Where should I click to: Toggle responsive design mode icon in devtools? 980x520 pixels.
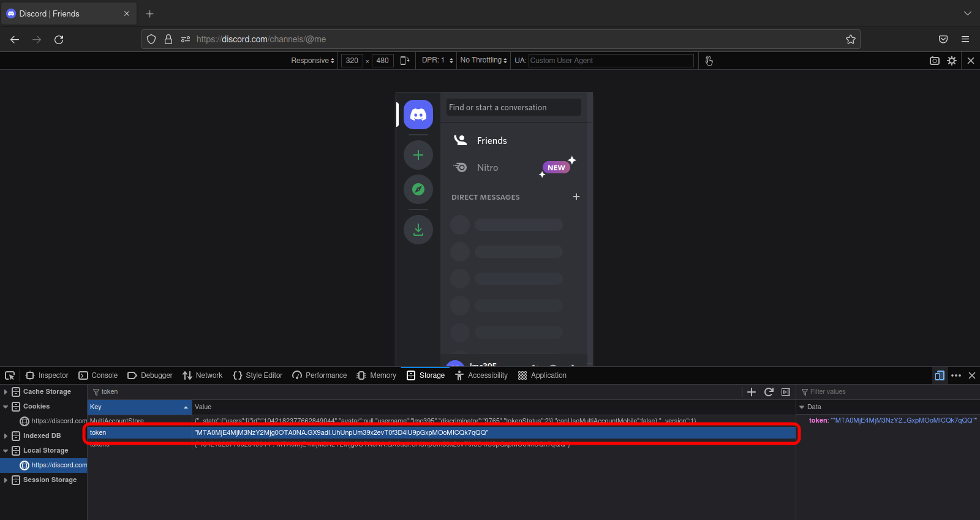pyautogui.click(x=940, y=375)
